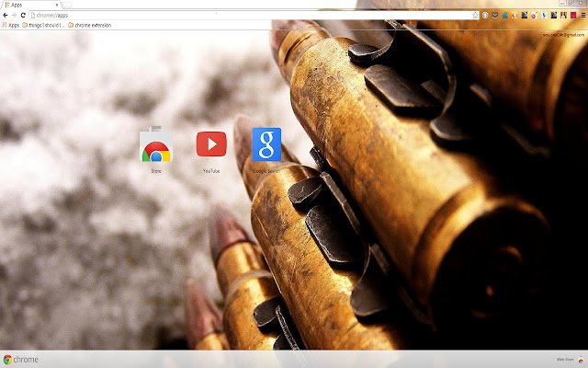588x368 pixels.
Task: Open a new tab
Action: (67, 5)
